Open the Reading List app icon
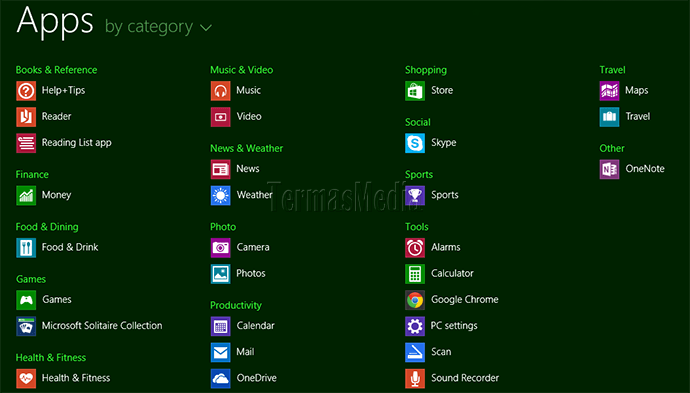Viewport: 690px width, 393px height. tap(26, 143)
